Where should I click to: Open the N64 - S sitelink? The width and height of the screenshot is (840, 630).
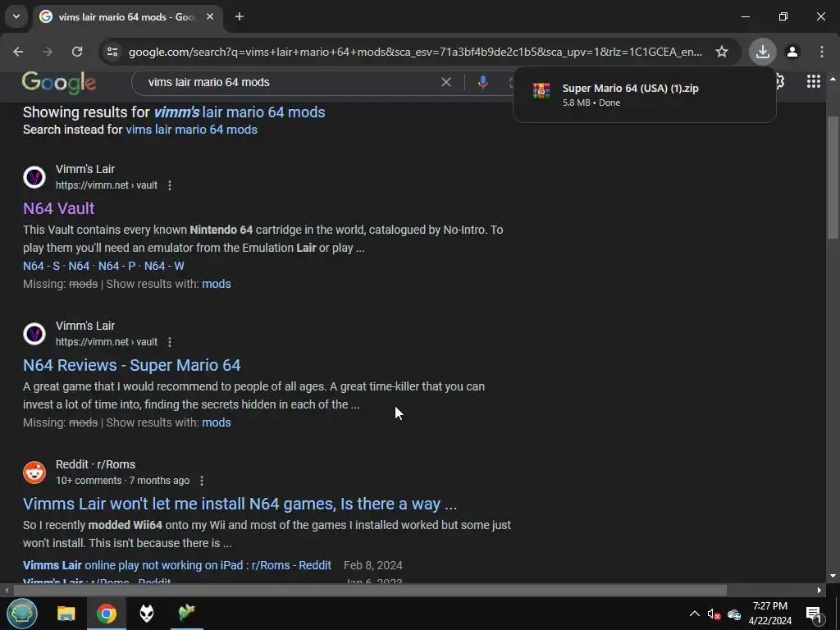tap(41, 266)
